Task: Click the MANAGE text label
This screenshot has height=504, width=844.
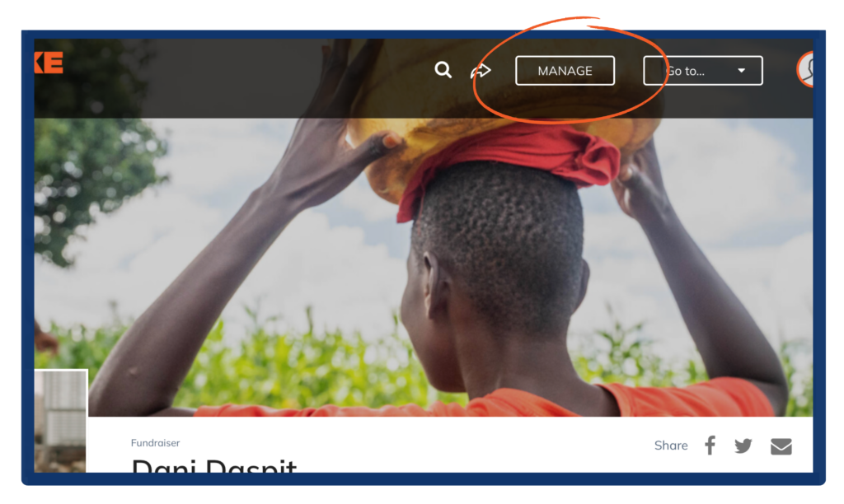Action: pyautogui.click(x=565, y=71)
